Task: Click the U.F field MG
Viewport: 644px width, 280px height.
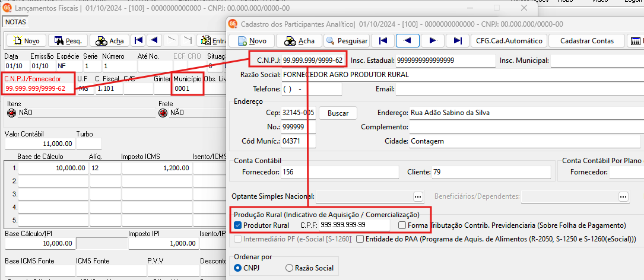Action: point(85,88)
